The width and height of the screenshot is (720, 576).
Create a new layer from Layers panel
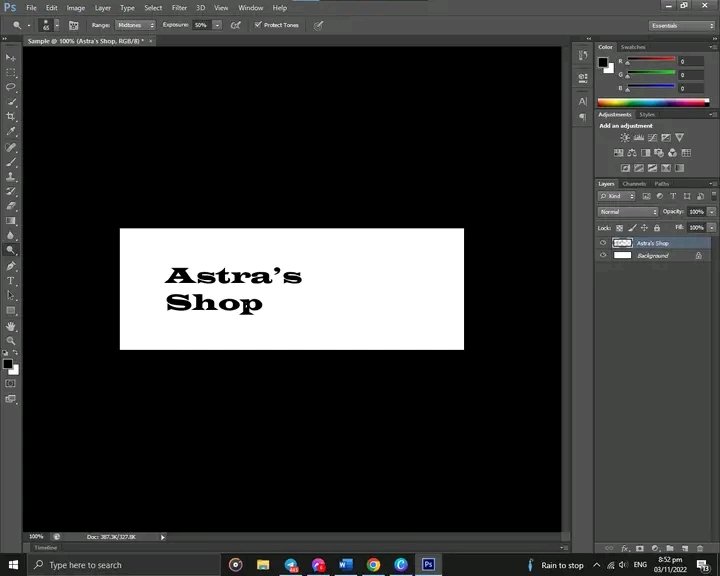(x=685, y=548)
